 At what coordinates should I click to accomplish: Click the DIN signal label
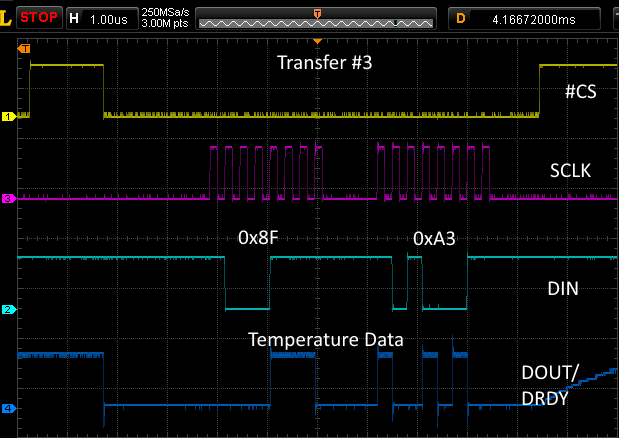click(563, 288)
